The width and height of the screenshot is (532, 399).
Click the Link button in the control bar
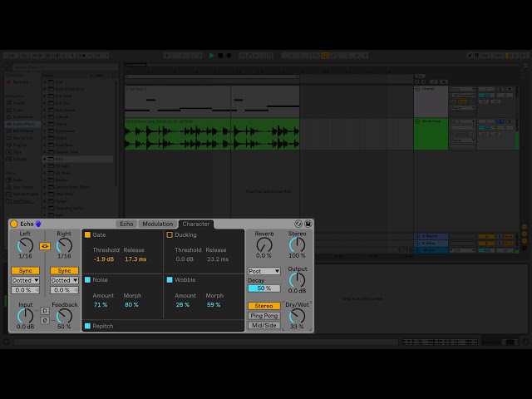[x=11, y=56]
